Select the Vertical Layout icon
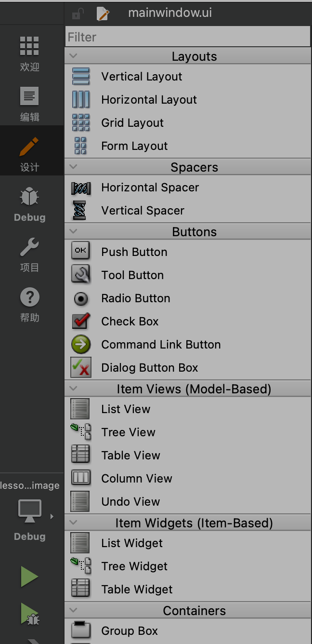Viewport: 312px width, 644px height. coord(81,77)
